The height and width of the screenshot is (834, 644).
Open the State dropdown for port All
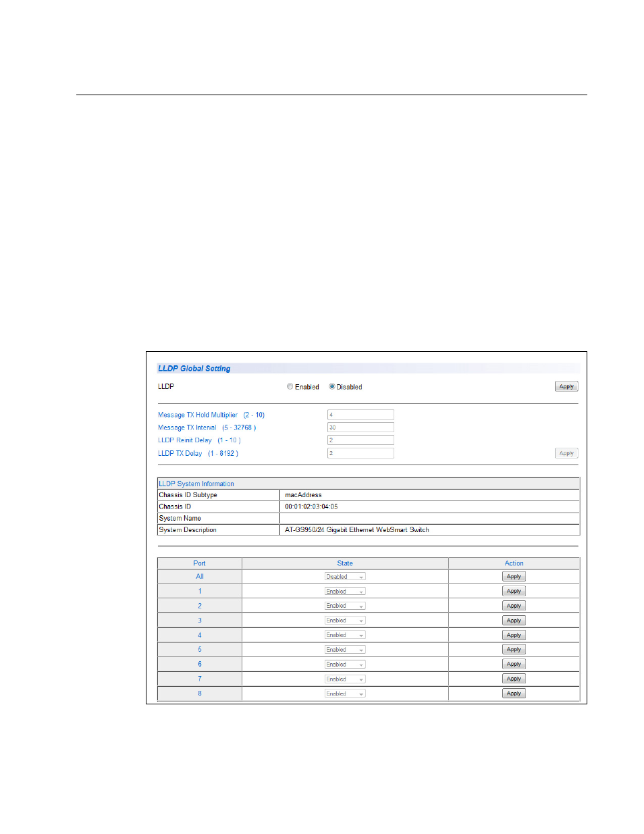pos(345,577)
